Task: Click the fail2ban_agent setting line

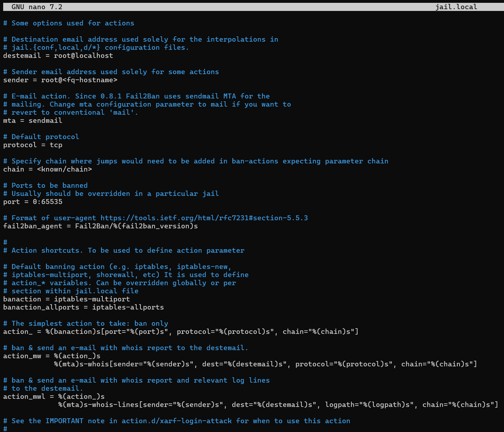Action: point(100,226)
